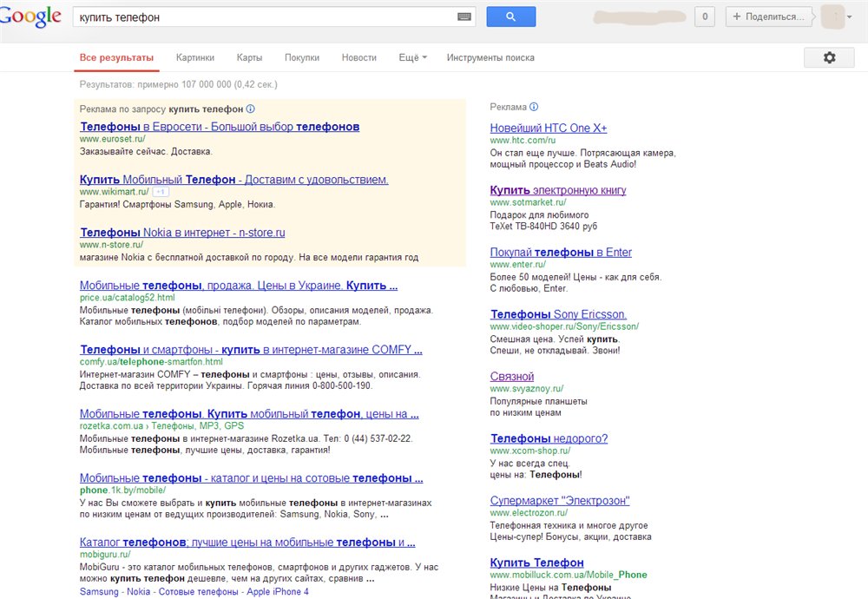Open the COMFY 'Телефоны и смартфоны' result
Image resolution: width=868 pixels, height=599 pixels.
point(252,350)
